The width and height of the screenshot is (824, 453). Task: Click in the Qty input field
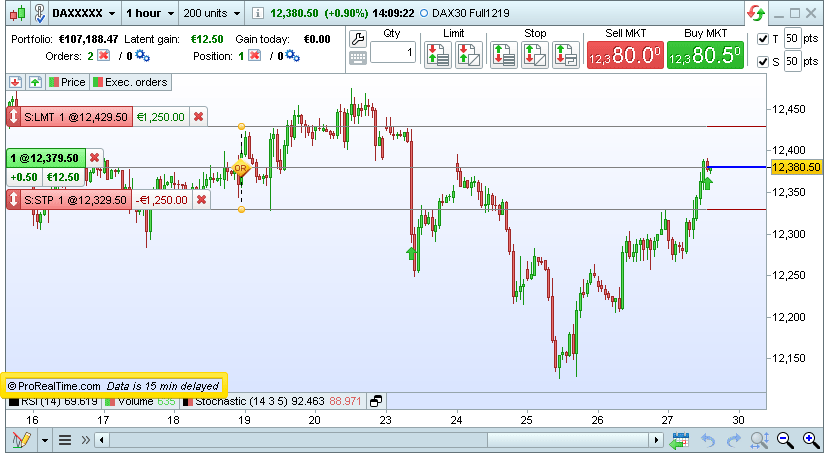click(x=393, y=53)
